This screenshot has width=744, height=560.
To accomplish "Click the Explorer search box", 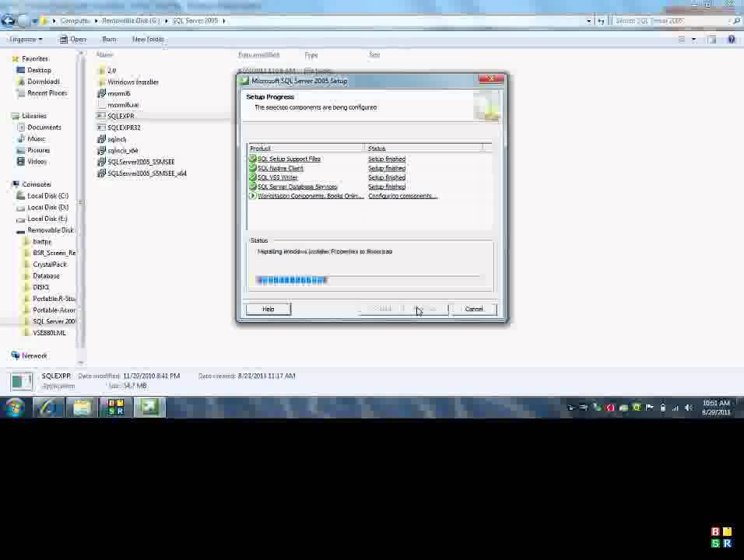I will (x=677, y=21).
